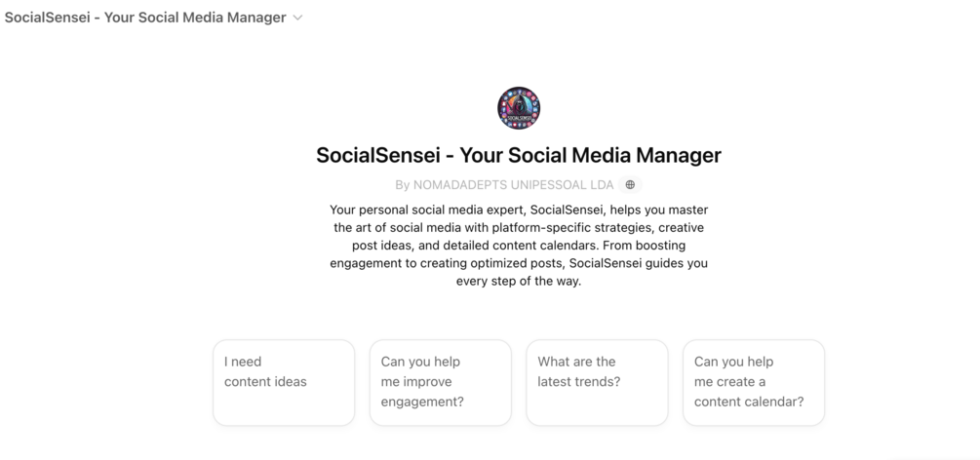This screenshot has height=460, width=980.
Task: Click the word "By" before the author name
Action: tap(403, 184)
